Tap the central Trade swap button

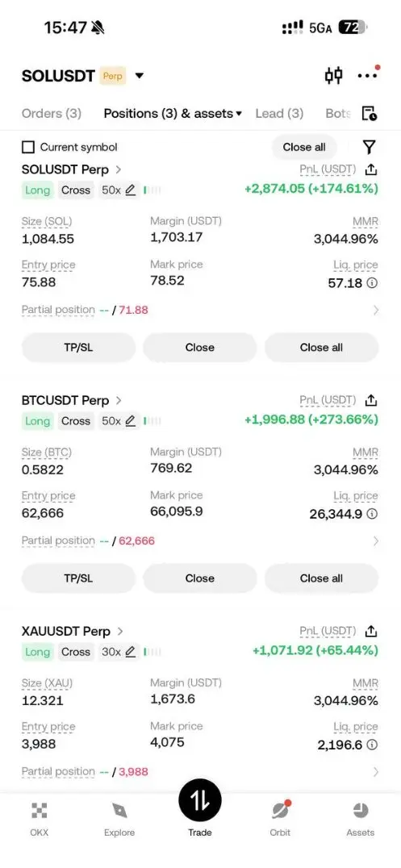(x=200, y=800)
